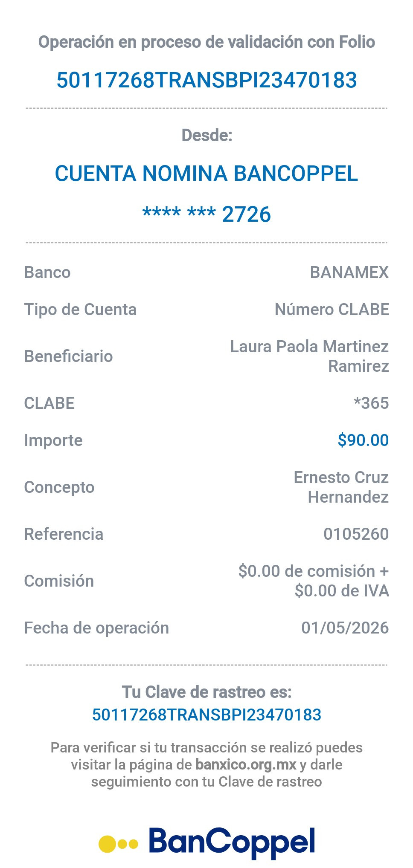413x868 pixels.
Task: Click the BANAMEX bank value
Action: (349, 272)
